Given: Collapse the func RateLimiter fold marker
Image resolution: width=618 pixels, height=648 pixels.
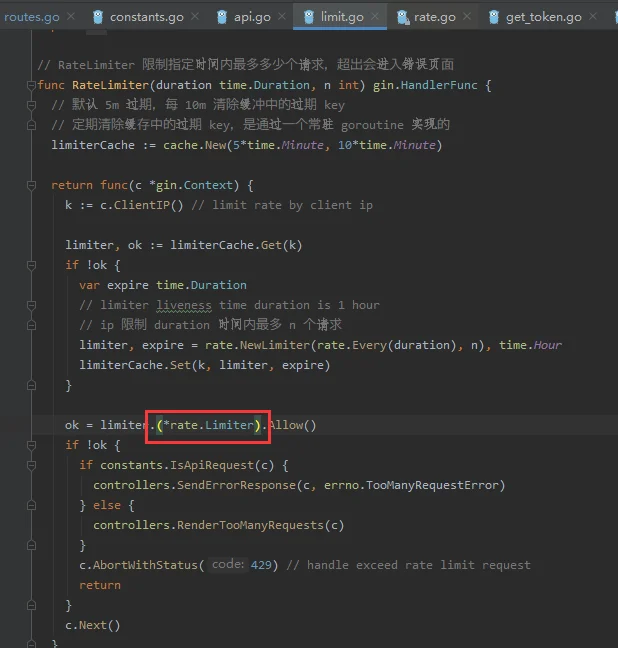Looking at the screenshot, I should (x=31, y=85).
